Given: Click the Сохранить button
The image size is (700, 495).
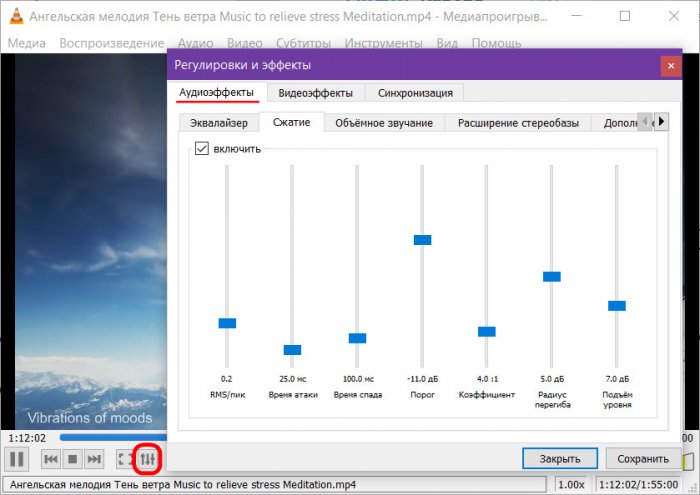Looking at the screenshot, I should 643,459.
